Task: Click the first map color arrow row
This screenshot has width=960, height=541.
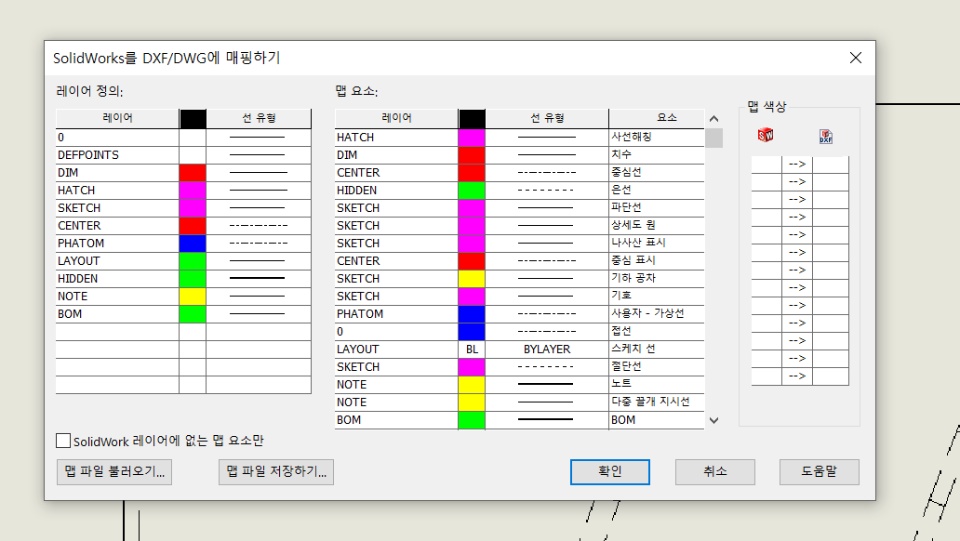Action: point(797,164)
